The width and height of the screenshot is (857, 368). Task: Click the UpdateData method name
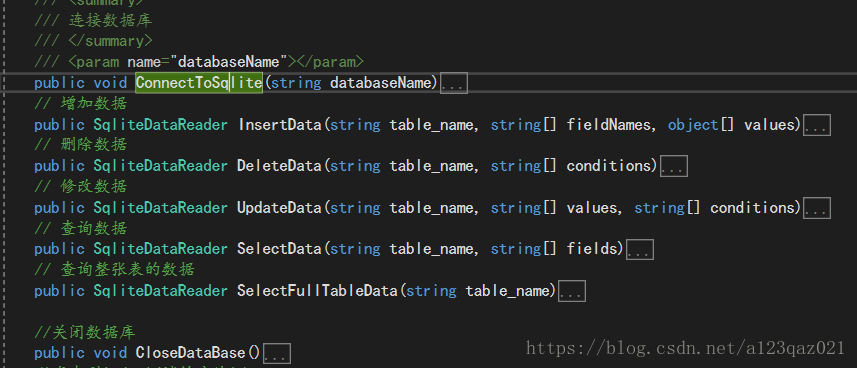click(x=279, y=208)
